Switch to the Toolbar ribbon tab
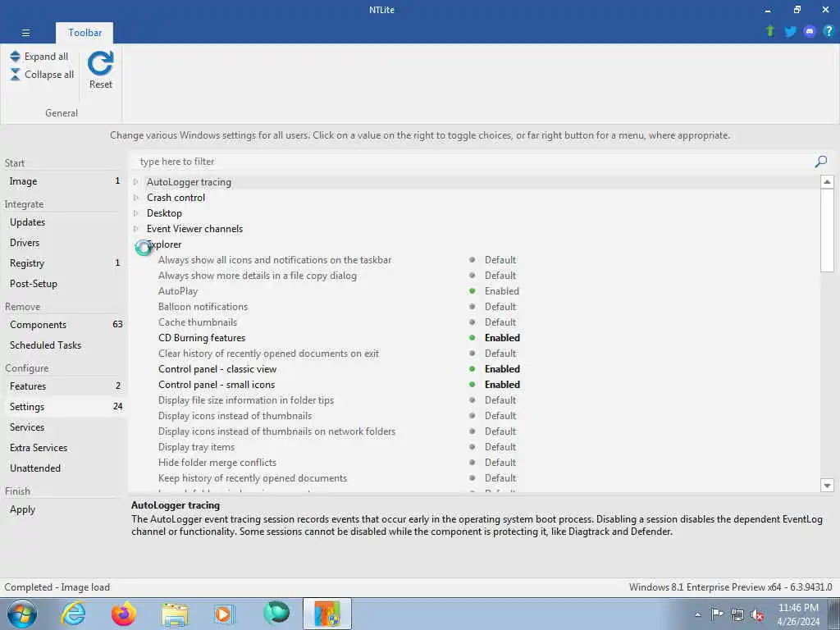The width and height of the screenshot is (840, 630). click(x=84, y=33)
